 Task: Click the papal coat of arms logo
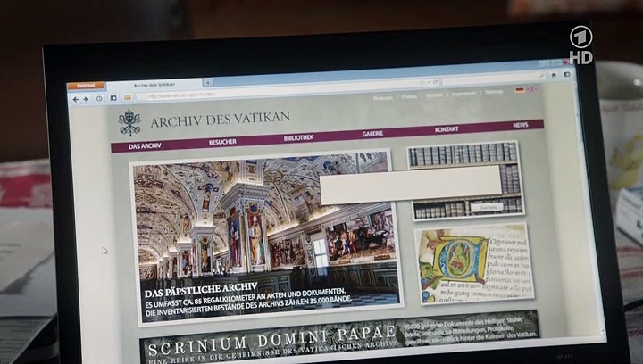point(130,122)
